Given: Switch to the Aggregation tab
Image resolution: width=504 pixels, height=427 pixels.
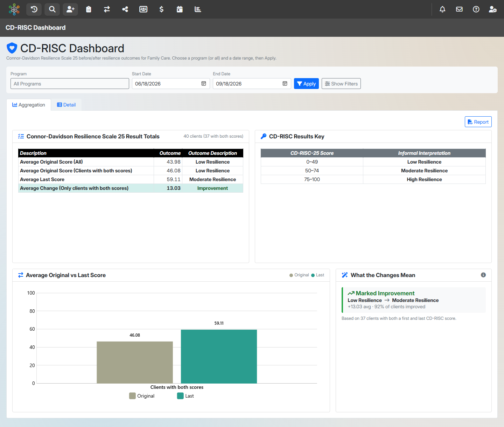Looking at the screenshot, I should pyautogui.click(x=29, y=105).
